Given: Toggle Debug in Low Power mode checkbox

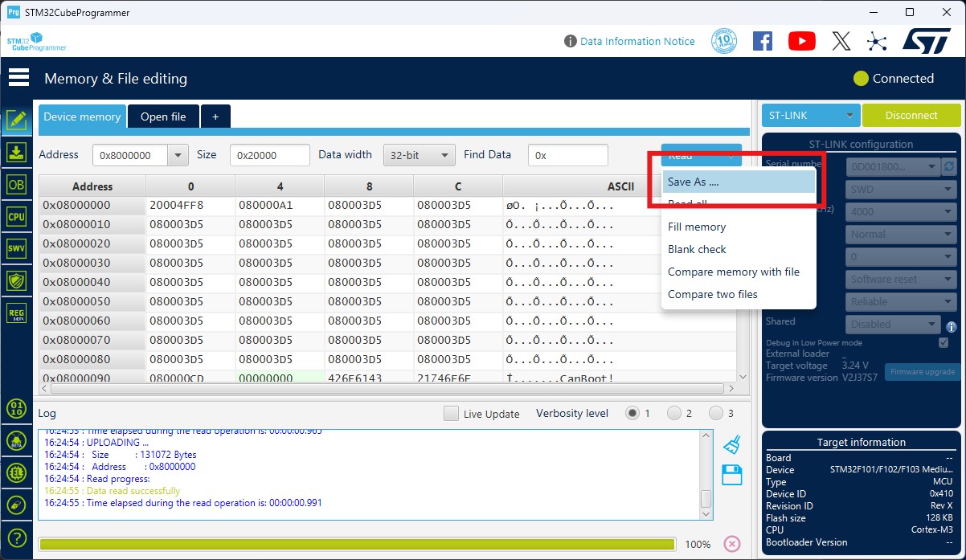Looking at the screenshot, I should tap(943, 342).
